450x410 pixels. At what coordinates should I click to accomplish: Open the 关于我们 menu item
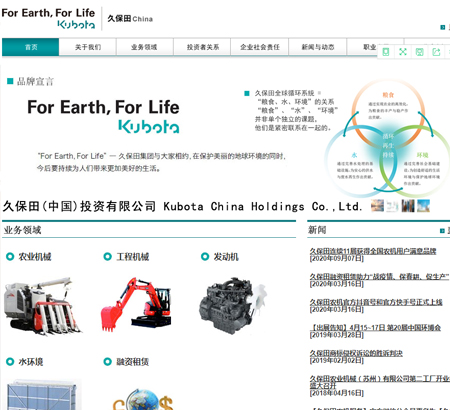click(x=88, y=47)
